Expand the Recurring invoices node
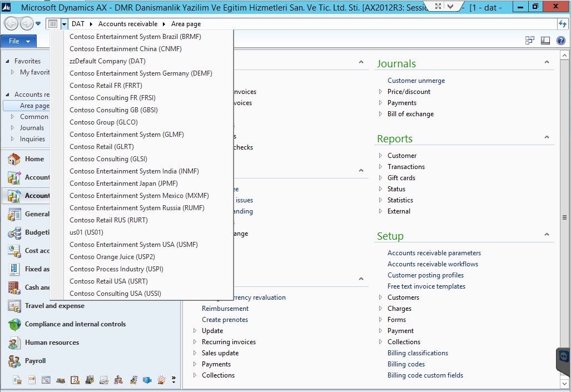 click(195, 342)
